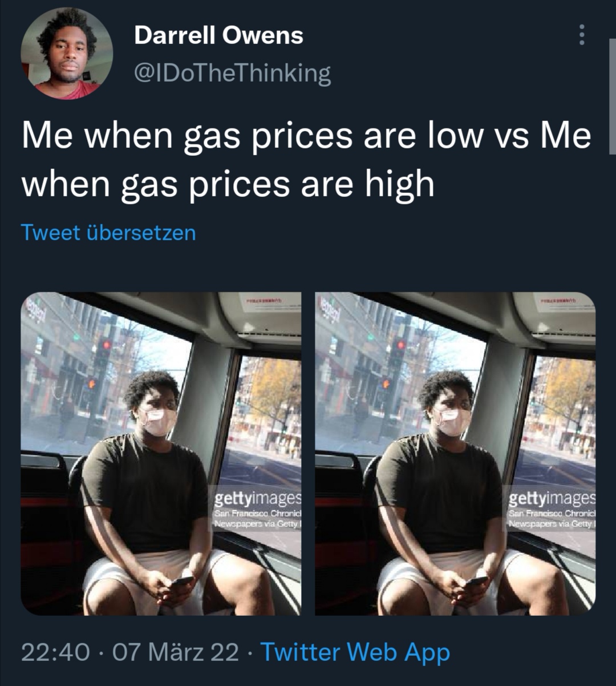Click Darrell Owens' profile avatar
Screen dimensions: 616x686
67,54
